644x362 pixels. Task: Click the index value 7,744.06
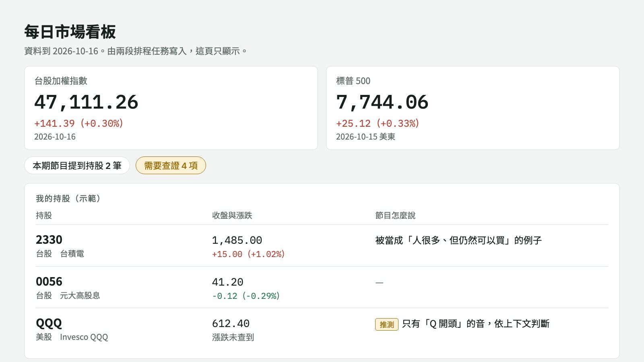click(x=382, y=102)
